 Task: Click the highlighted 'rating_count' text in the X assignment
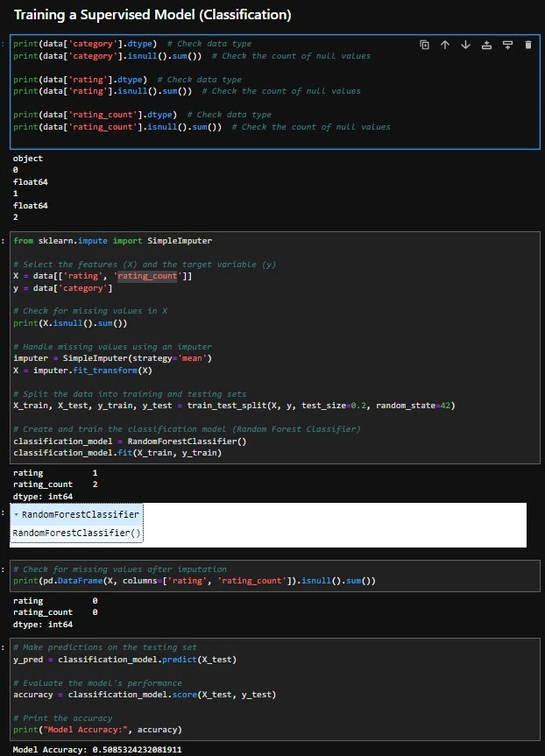click(x=147, y=276)
